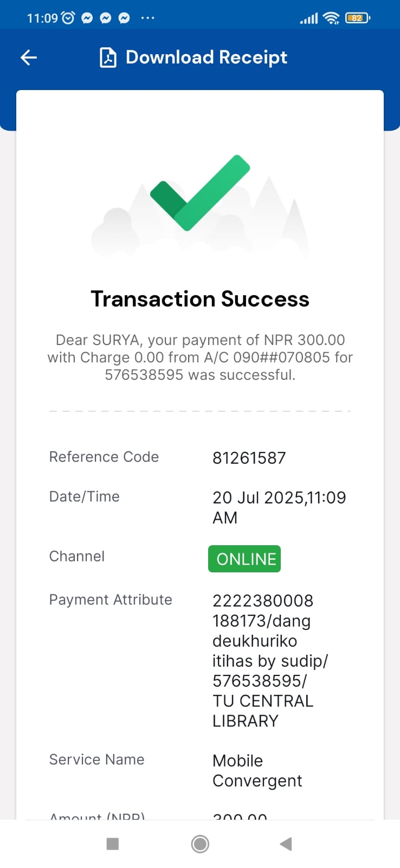Tap the battery level indicator
The height and width of the screenshot is (868, 400).
[x=357, y=18]
